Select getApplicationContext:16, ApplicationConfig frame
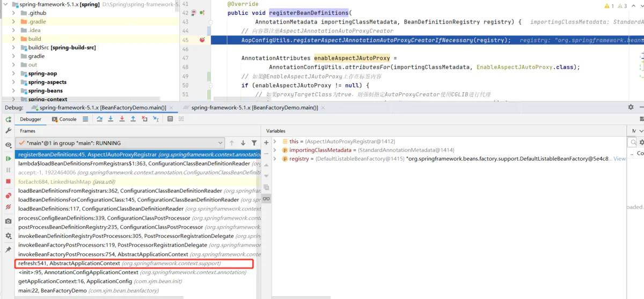 (x=138, y=281)
